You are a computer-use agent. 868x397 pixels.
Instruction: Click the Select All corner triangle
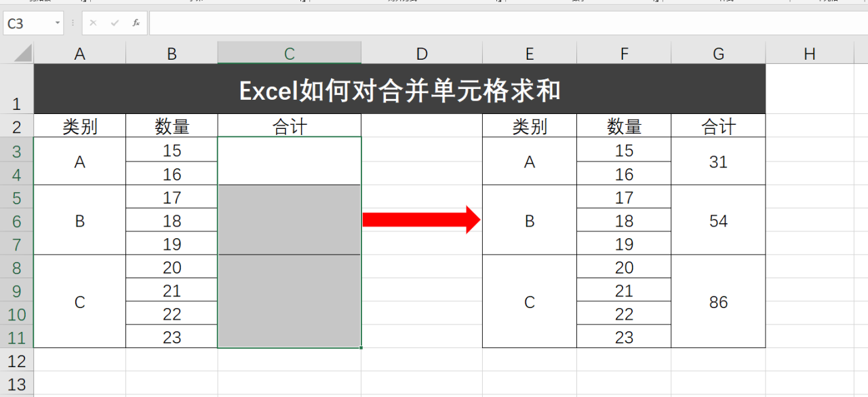click(x=22, y=53)
